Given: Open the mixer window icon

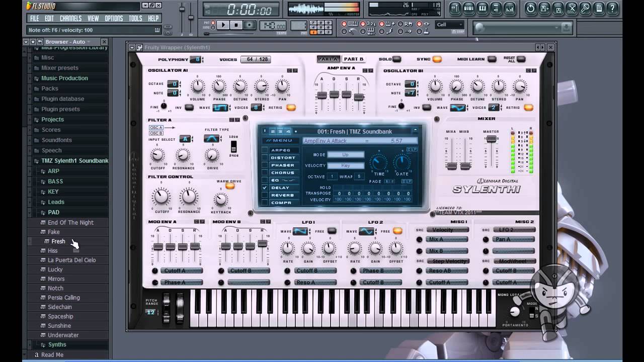Looking at the screenshot, I should (509, 9).
